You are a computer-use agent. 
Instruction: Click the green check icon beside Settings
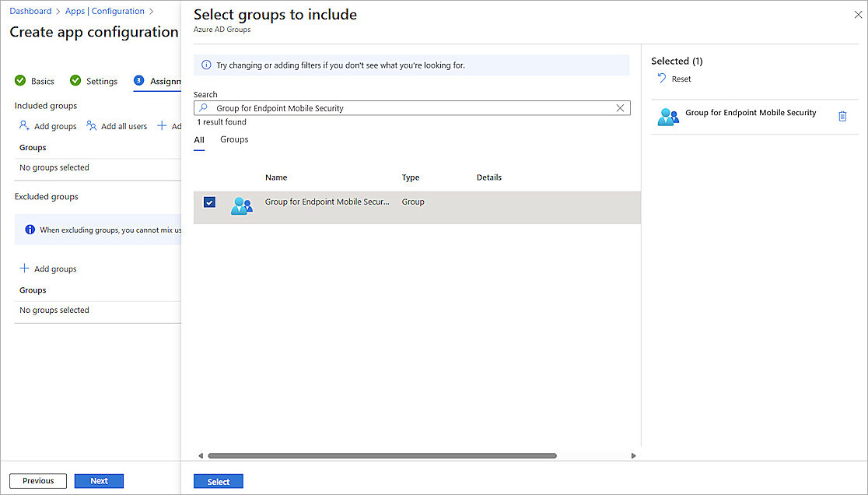[75, 80]
